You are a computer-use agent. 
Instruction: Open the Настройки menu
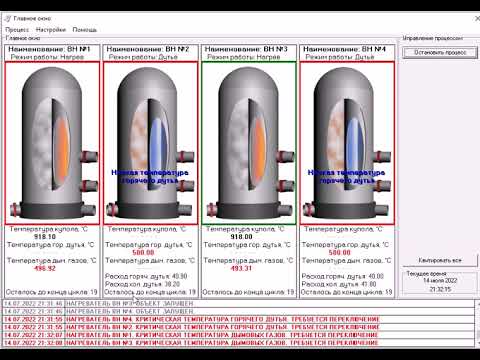tap(51, 30)
